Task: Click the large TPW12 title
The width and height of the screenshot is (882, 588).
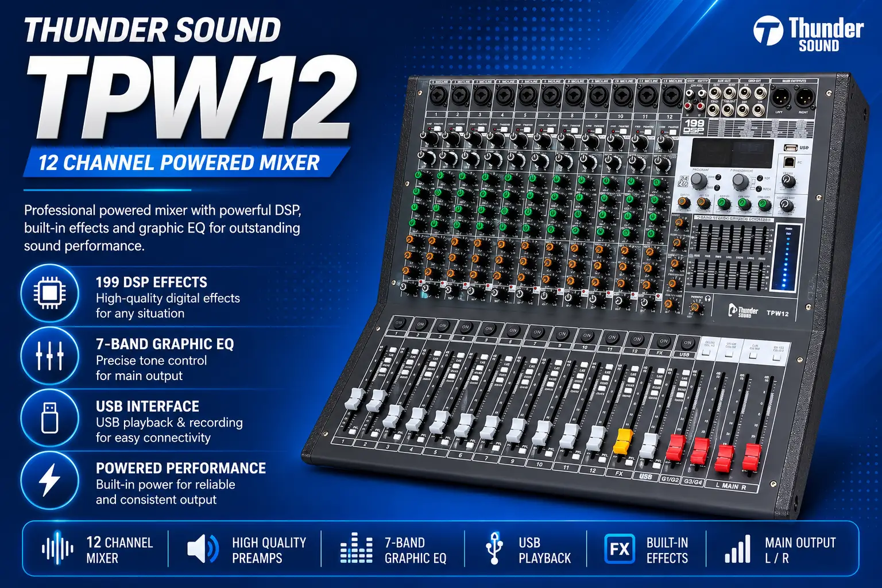Action: coord(192,98)
